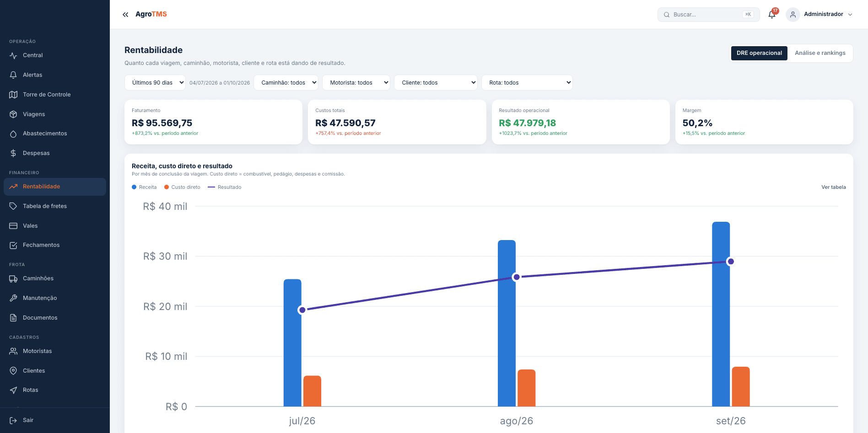The width and height of the screenshot is (868, 433).
Task: Click the Faturamento R$ 95.569,75 value
Action: pyautogui.click(x=162, y=123)
